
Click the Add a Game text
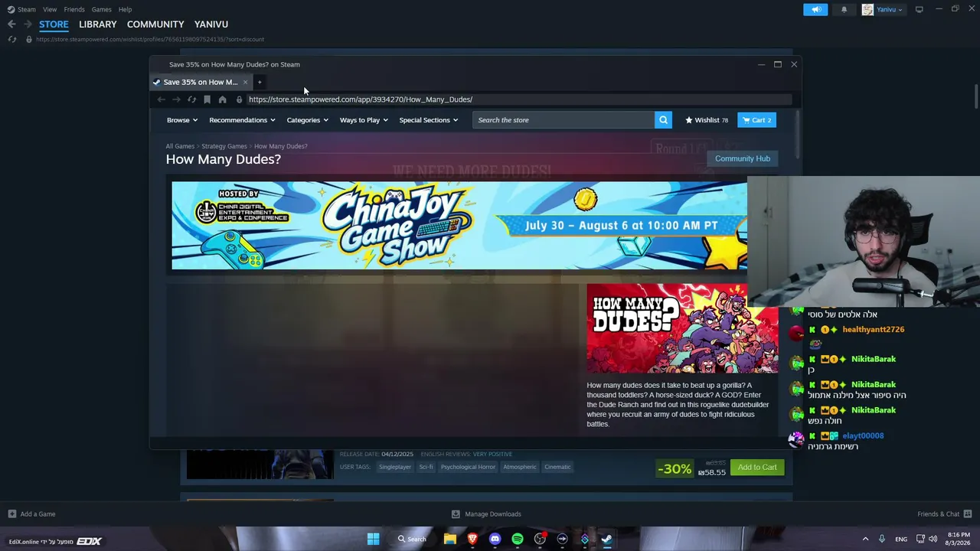coord(38,514)
